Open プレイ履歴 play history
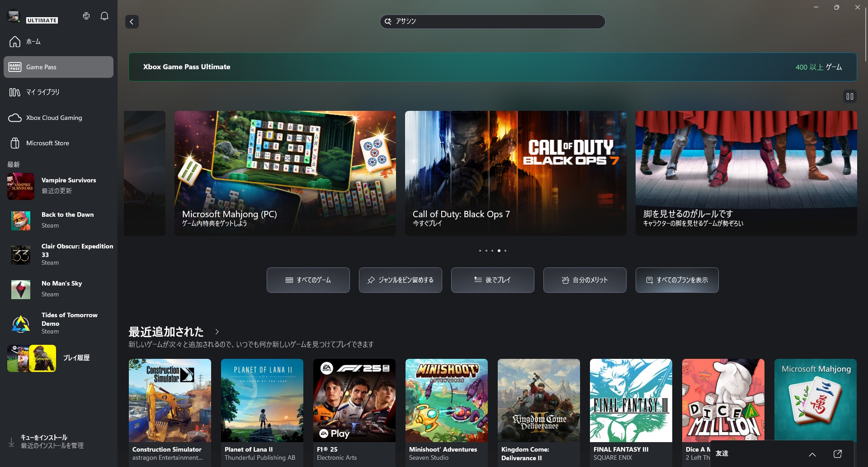 point(58,358)
